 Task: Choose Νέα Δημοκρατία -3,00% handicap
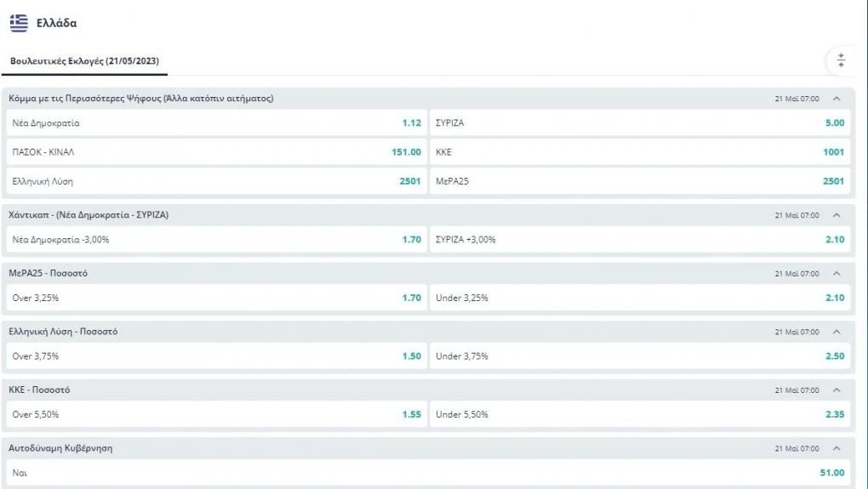215,240
